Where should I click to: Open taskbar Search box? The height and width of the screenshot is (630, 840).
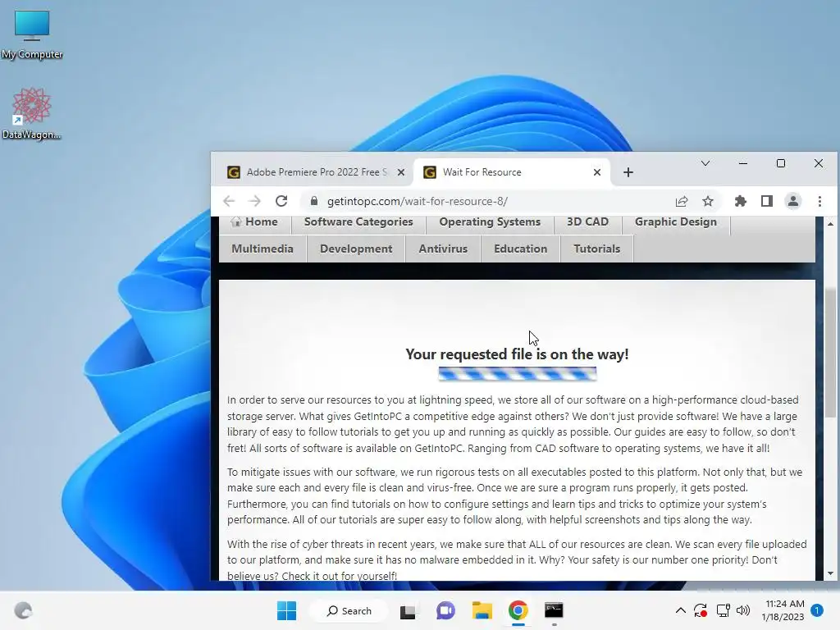pyautogui.click(x=349, y=610)
